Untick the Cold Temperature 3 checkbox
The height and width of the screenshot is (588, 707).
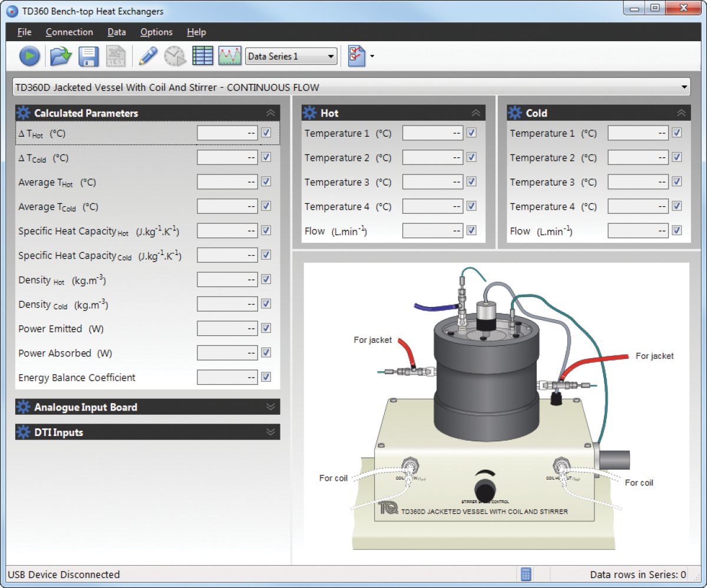677,182
